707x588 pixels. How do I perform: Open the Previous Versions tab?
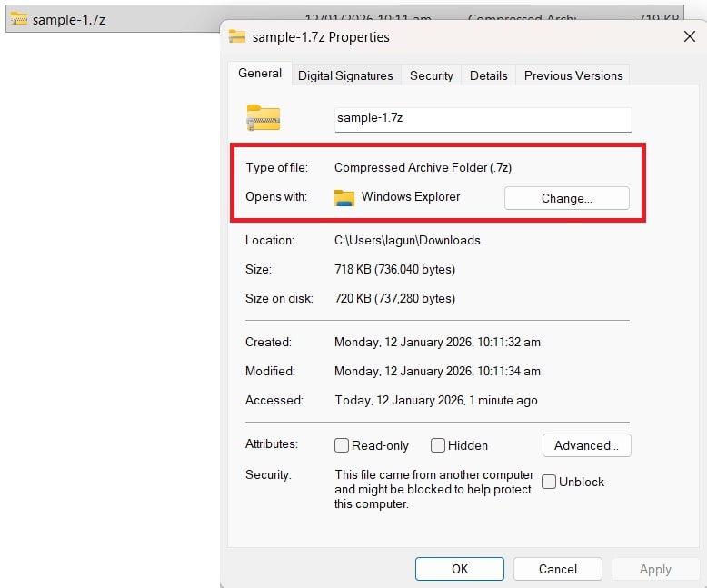point(573,75)
